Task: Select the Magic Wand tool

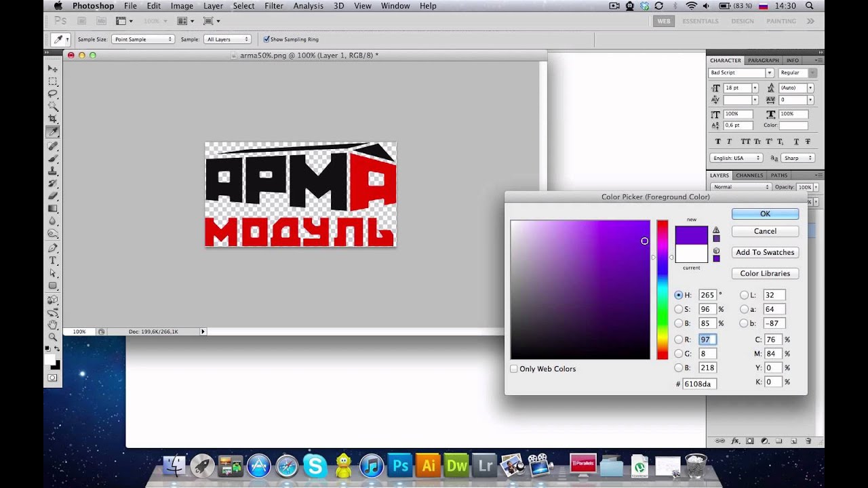Action: [52, 106]
